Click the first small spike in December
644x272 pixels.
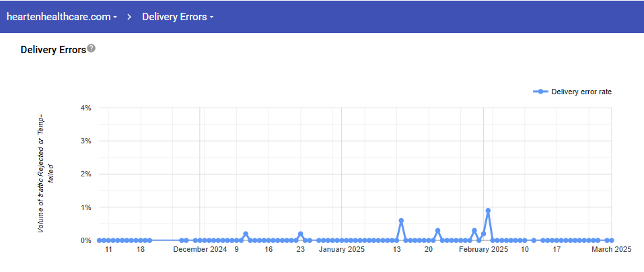click(246, 234)
